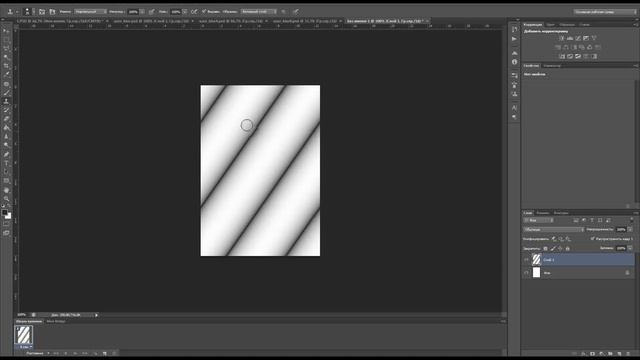Select the Hand tool
Image resolution: width=640 pixels, height=360 pixels.
point(6,190)
